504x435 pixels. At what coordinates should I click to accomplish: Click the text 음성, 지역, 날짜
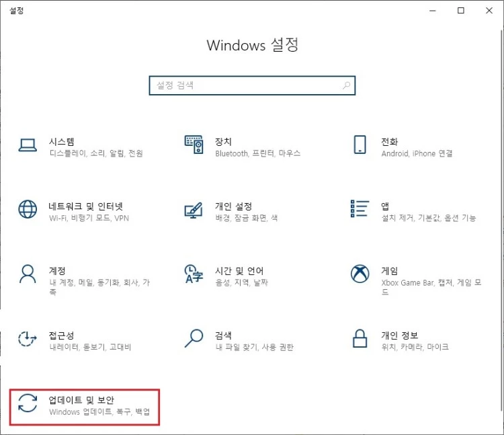click(241, 282)
